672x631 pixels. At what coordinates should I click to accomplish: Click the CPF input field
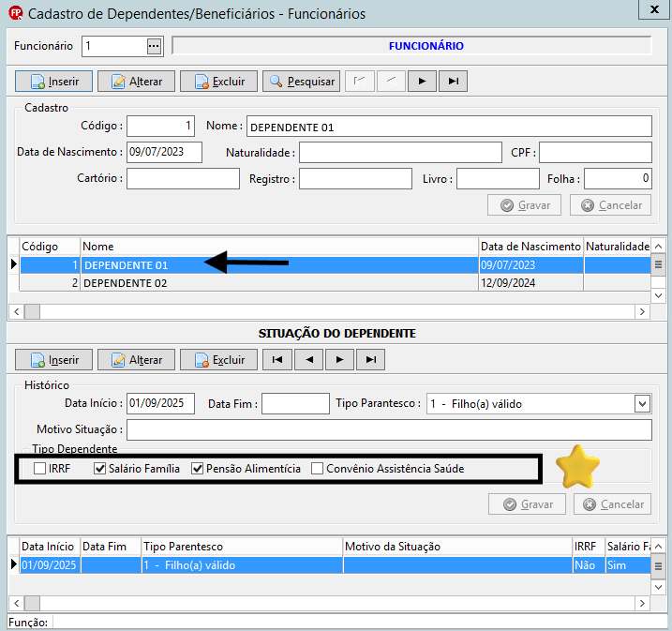click(x=596, y=153)
